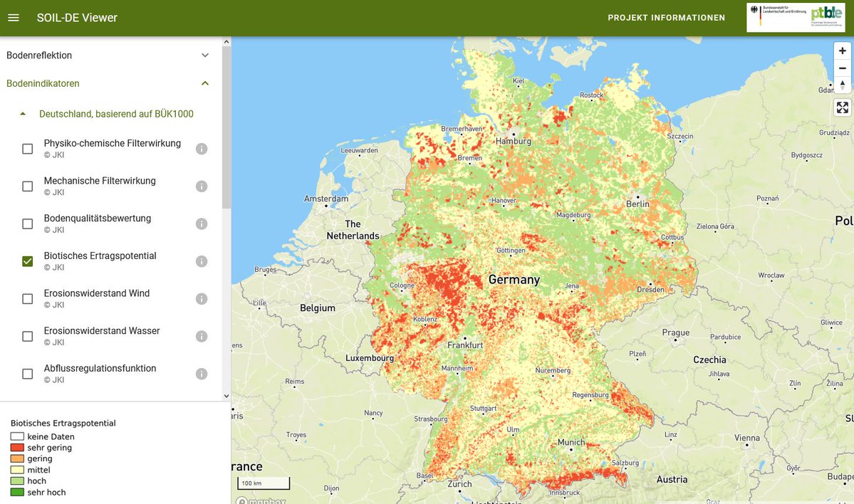
Task: Enable Erosionswiderstand Wasser layer
Action: 27,337
